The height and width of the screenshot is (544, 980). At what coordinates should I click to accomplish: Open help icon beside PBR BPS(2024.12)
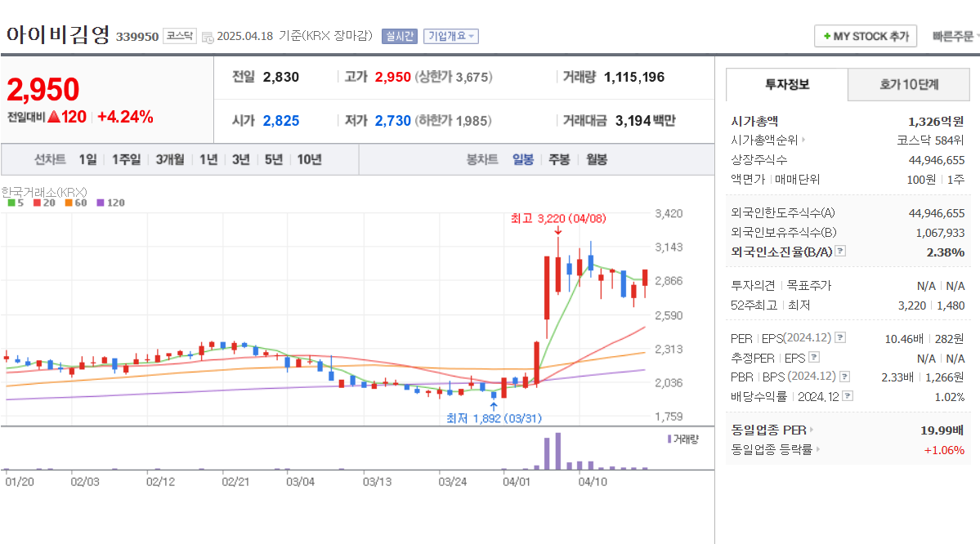pyautogui.click(x=845, y=377)
